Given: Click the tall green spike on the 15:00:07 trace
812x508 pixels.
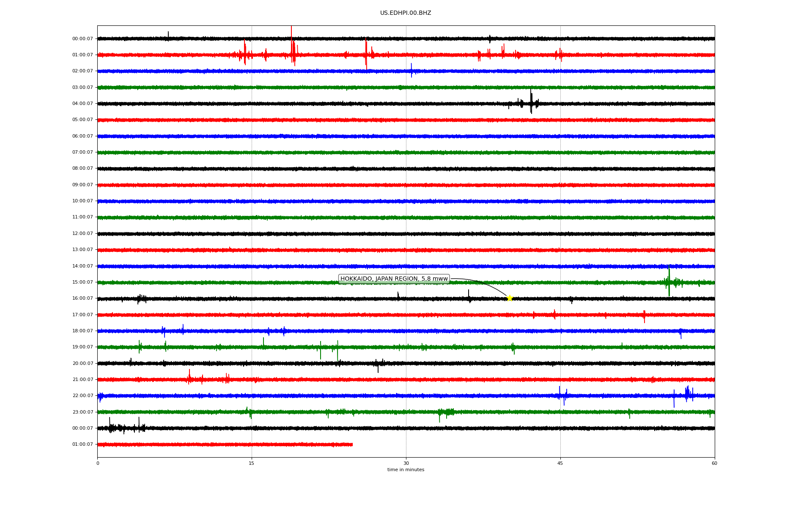Looking at the screenshot, I should pyautogui.click(x=669, y=280).
